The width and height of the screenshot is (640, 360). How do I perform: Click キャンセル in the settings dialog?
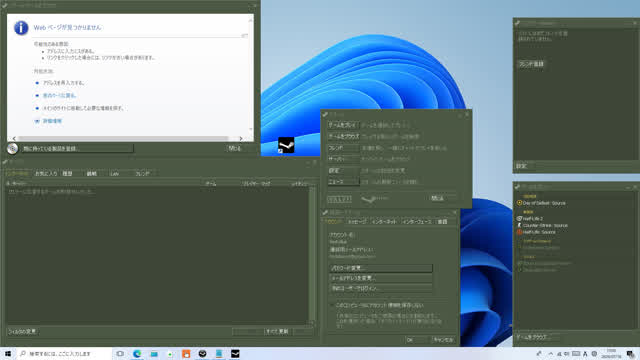pyautogui.click(x=442, y=340)
